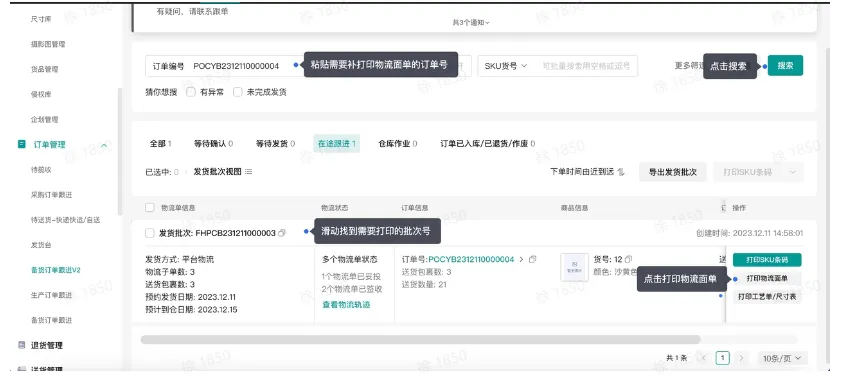This screenshot has height=385, width=842.
Task: Open 货品管理 in the sidebar
Action: click(45, 69)
